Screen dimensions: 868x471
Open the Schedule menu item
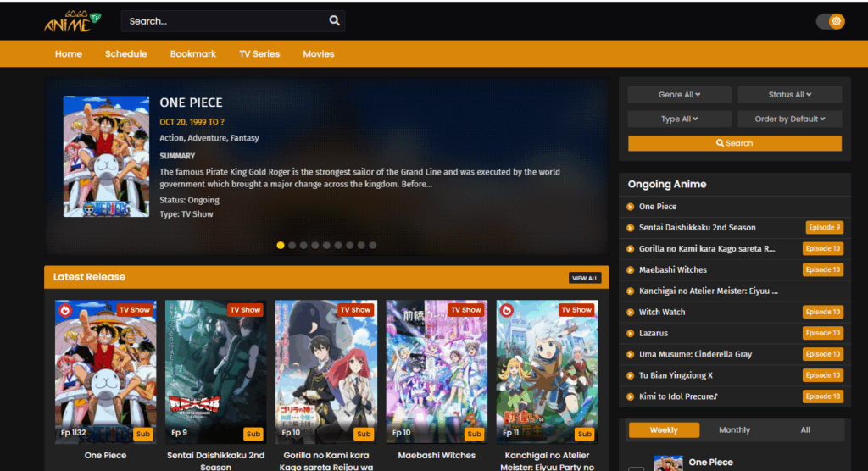click(126, 54)
